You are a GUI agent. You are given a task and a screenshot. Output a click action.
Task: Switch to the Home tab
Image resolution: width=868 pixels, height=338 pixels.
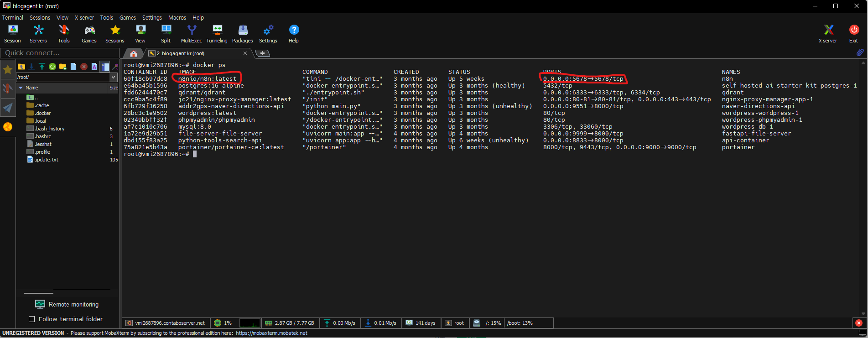[134, 53]
